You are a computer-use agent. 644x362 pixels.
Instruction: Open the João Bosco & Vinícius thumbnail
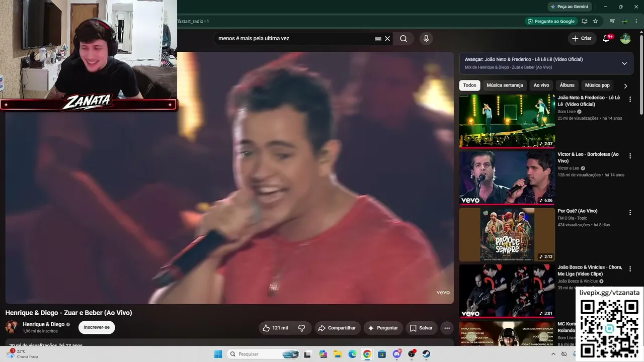point(507,291)
